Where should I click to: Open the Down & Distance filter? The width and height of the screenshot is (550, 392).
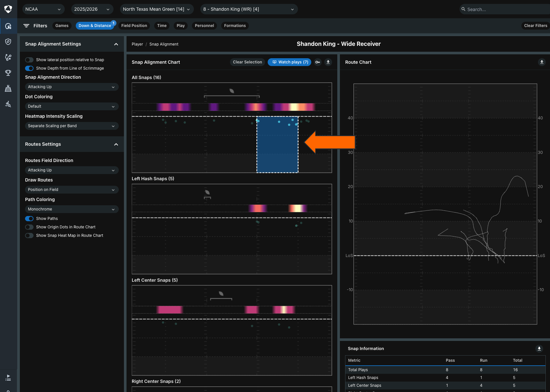coord(95,26)
